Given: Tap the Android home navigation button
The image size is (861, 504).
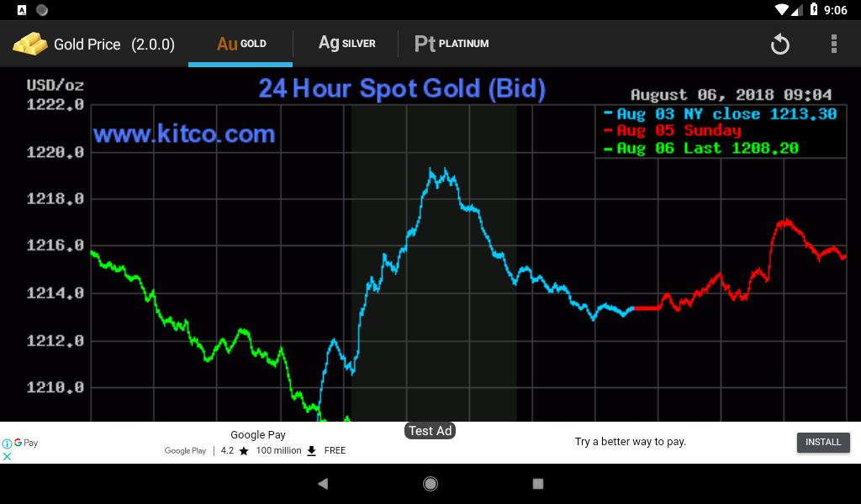Looking at the screenshot, I should [x=430, y=483].
